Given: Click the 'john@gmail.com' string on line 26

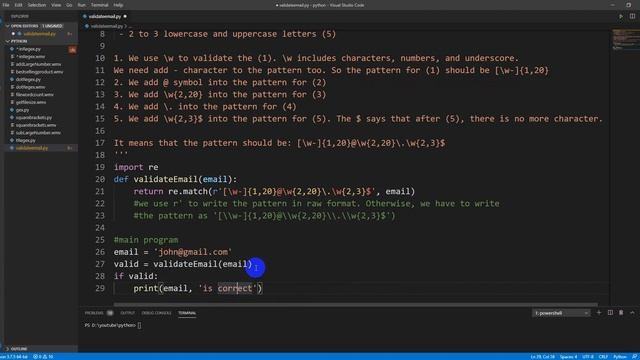Looking at the screenshot, I should coord(193,252).
